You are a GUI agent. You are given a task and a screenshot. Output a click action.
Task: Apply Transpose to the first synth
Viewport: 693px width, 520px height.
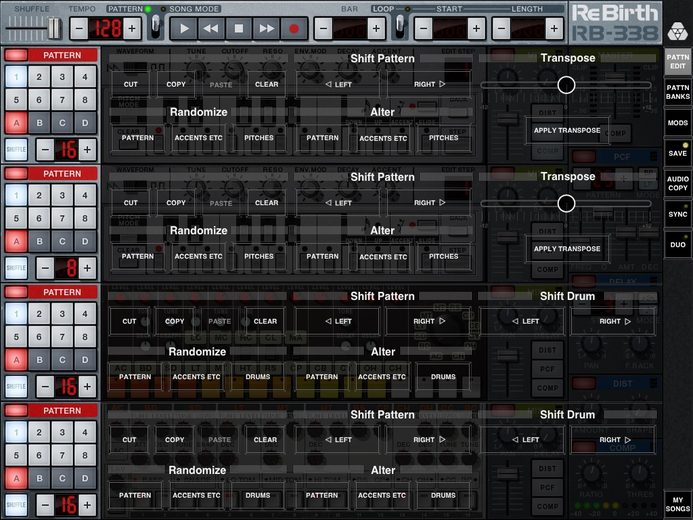567,130
